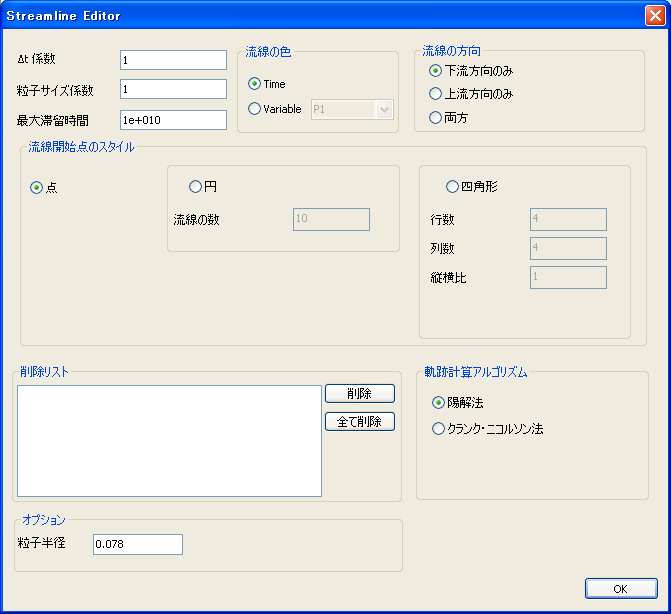
Task: Click inside the 削除リスト list box
Action: pos(169,440)
